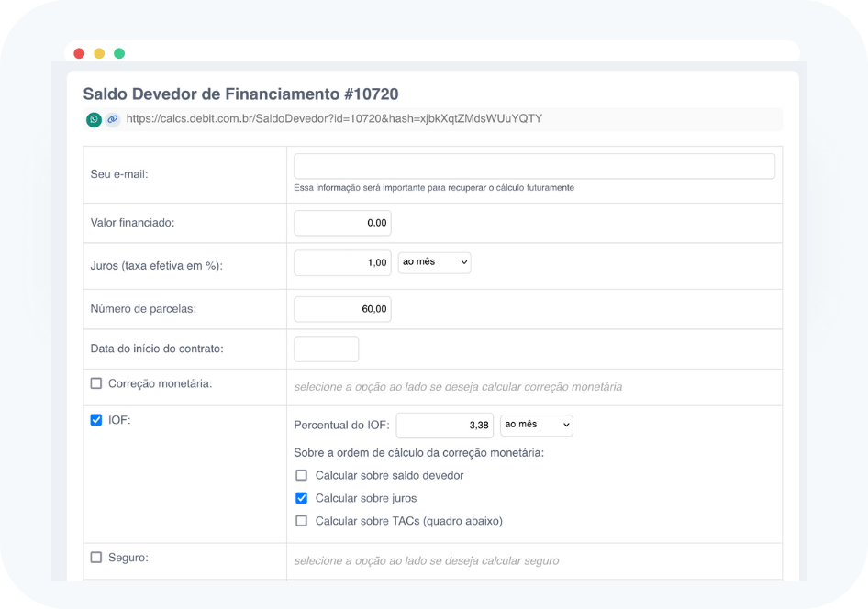Edit the Percentual do IOF value field

point(445,426)
